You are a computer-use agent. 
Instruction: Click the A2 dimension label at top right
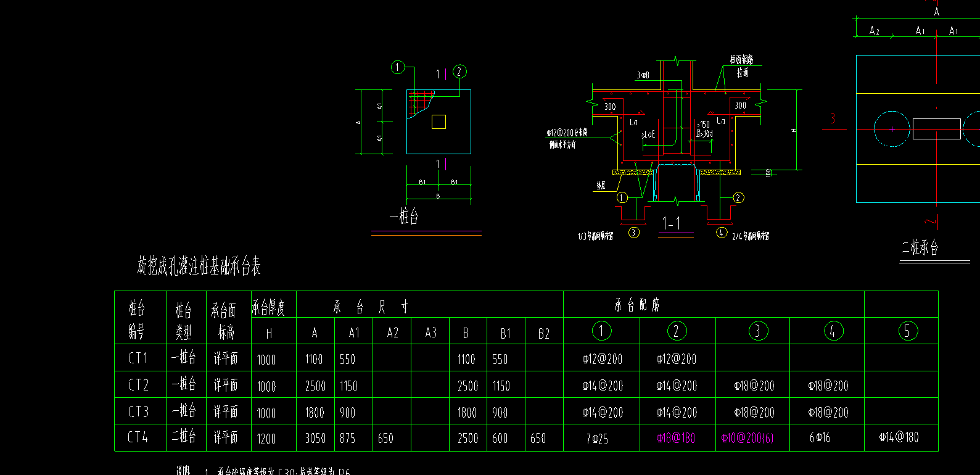click(x=875, y=30)
